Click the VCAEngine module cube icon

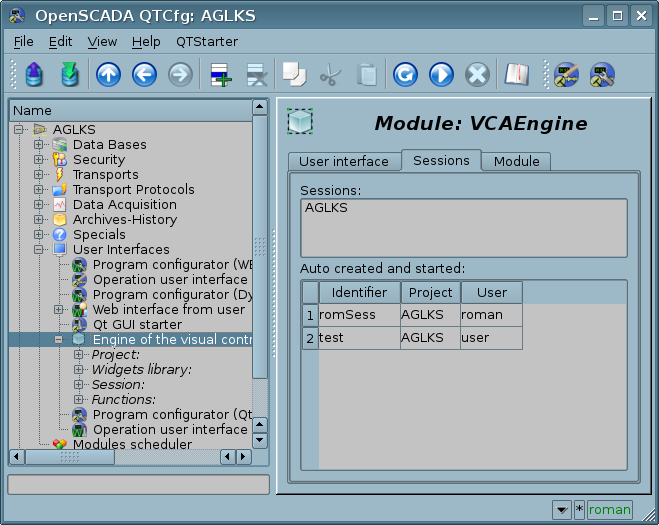click(300, 122)
